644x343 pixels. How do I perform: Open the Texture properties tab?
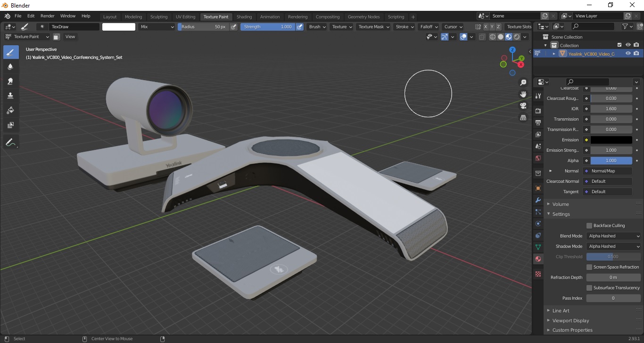[x=538, y=274]
